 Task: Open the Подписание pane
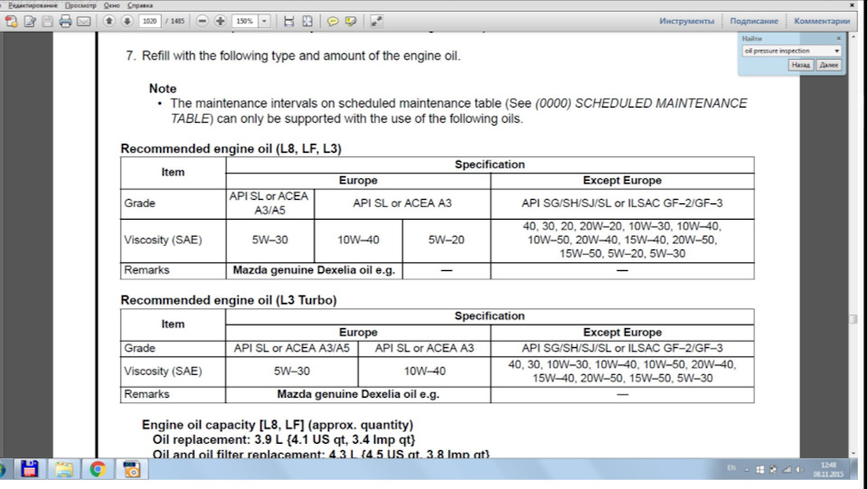[x=753, y=21]
